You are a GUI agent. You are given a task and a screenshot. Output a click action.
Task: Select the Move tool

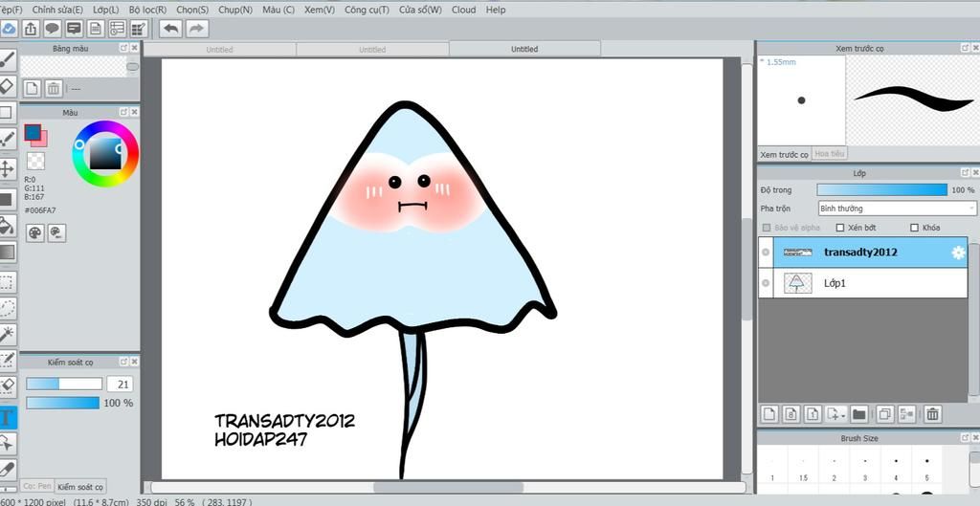7,168
